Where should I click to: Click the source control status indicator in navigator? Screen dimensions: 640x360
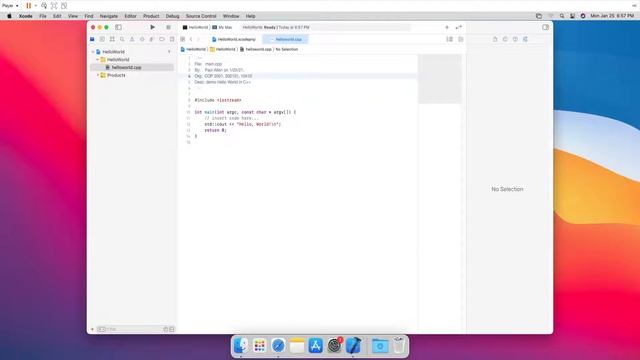pos(169,52)
